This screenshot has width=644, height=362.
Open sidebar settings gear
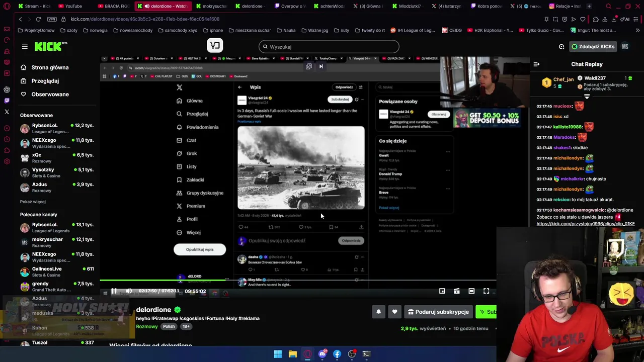point(7,161)
